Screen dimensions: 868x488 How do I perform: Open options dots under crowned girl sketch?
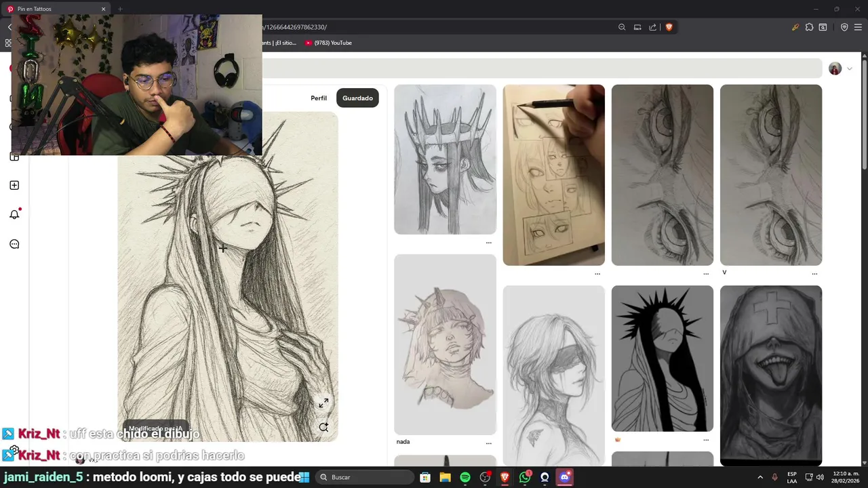[488, 243]
